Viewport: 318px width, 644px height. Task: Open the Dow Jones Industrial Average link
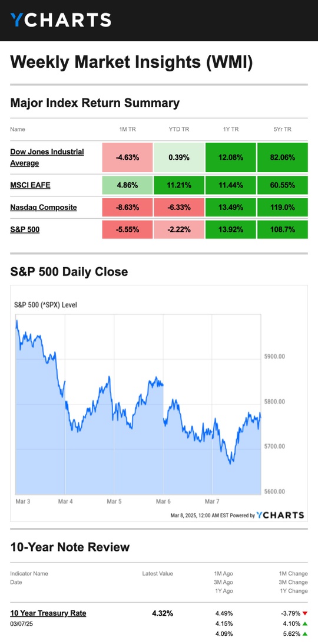coord(47,157)
